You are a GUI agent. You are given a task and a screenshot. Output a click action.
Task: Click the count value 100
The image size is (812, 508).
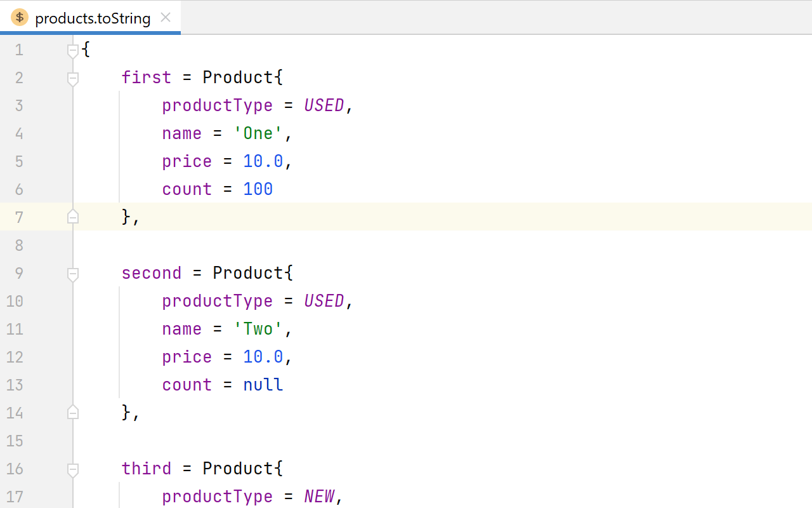258,189
